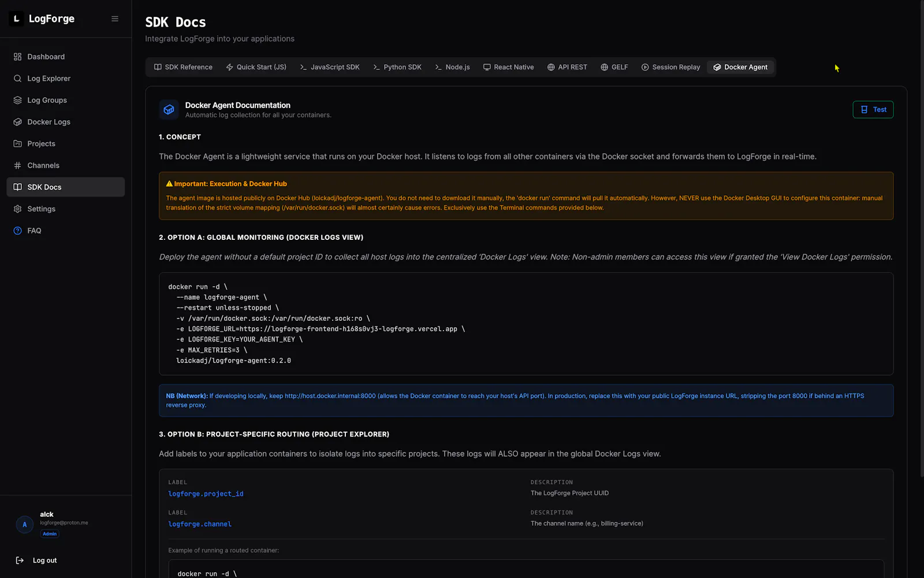Click the Docker Agent tab cube icon

coord(717,67)
